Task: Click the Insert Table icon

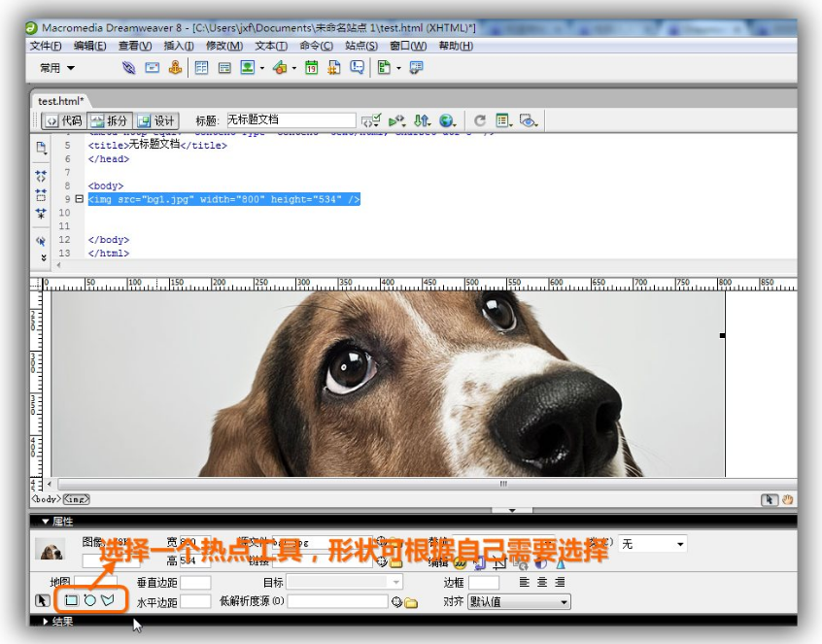Action: (201, 68)
